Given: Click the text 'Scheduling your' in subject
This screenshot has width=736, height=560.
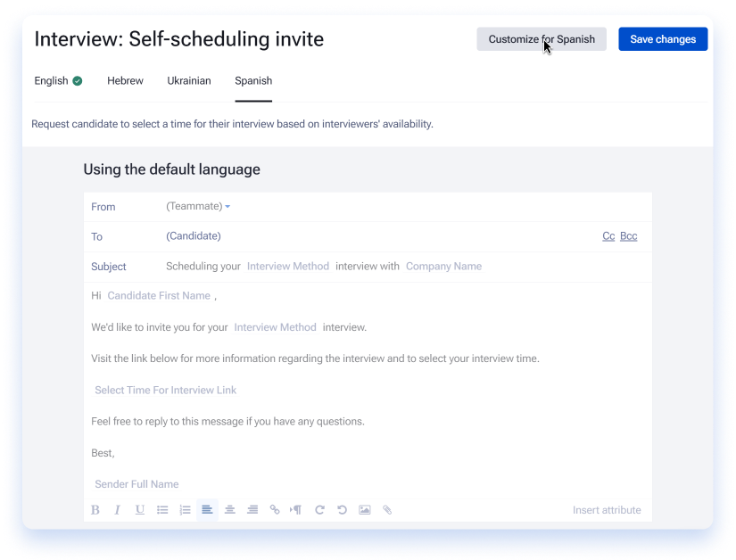Looking at the screenshot, I should click(x=203, y=267).
